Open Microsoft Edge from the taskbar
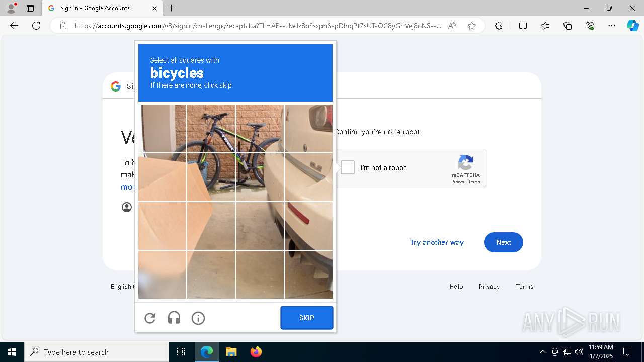This screenshot has height=362, width=644. point(207,352)
